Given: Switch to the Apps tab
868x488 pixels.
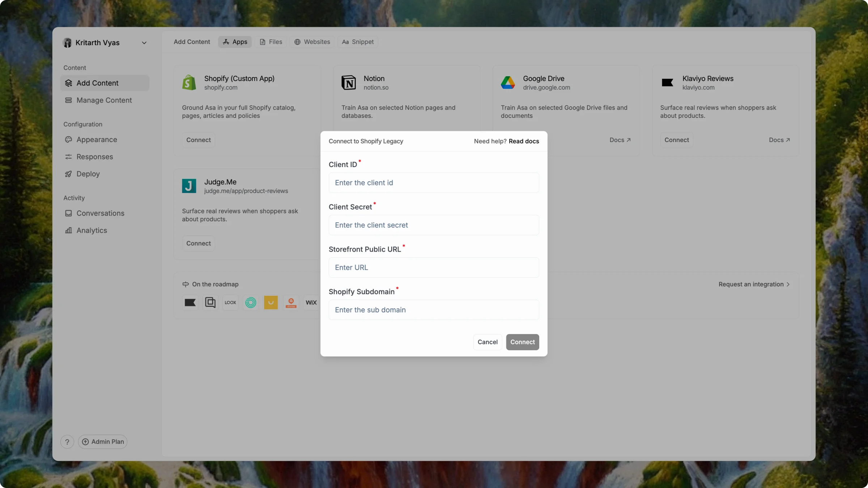Looking at the screenshot, I should 235,42.
